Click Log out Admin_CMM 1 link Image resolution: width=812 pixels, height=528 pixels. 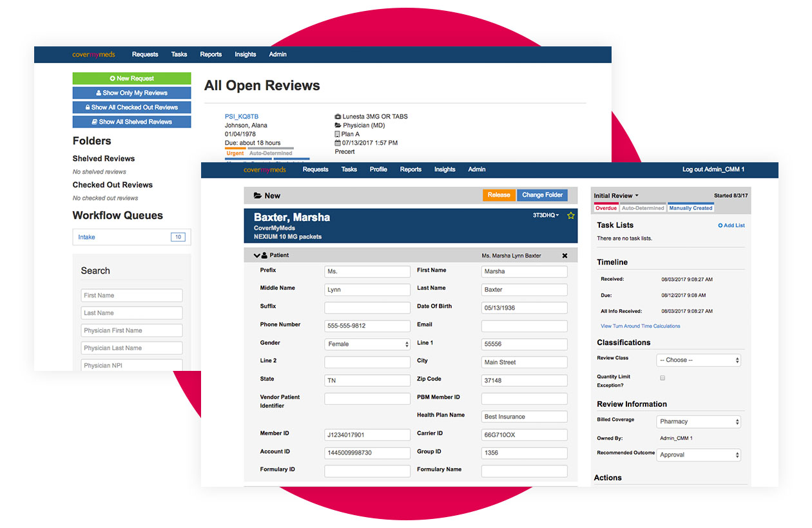point(713,170)
